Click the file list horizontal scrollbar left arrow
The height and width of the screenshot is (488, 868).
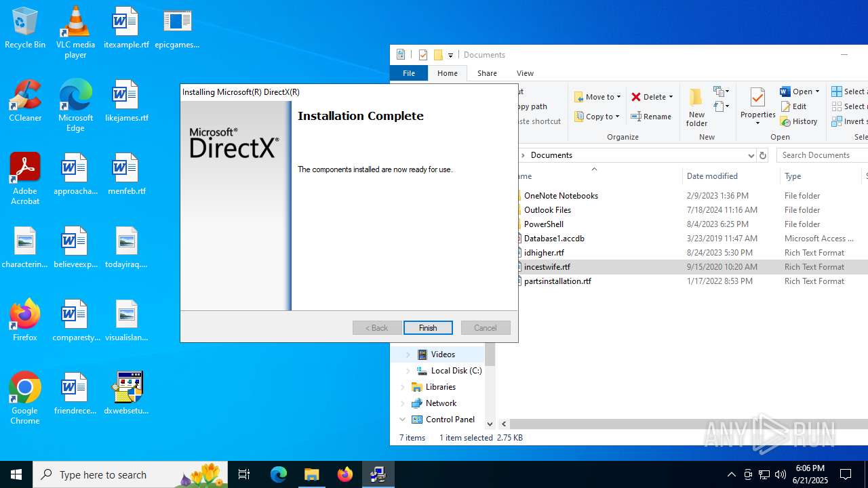(504, 424)
